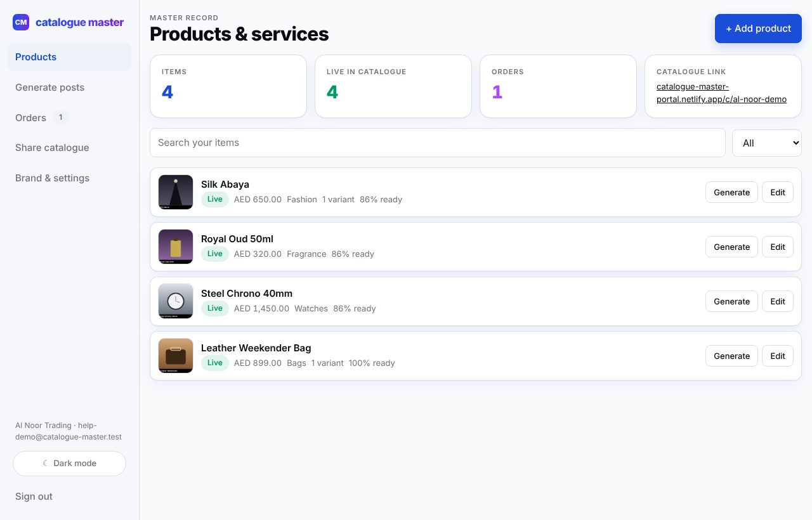Open the catalogue-master-portal link
Image resolution: width=812 pixels, height=520 pixels.
coord(721,93)
